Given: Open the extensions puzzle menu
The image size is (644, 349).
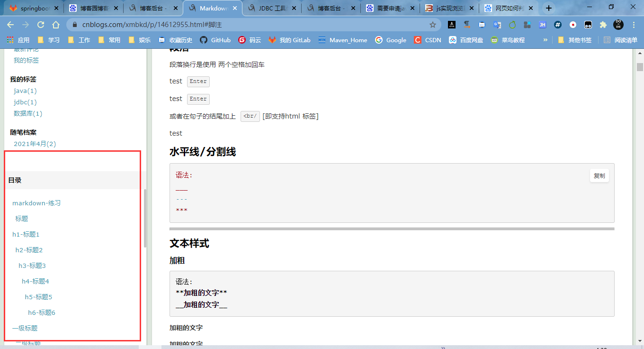Looking at the screenshot, I should click(x=603, y=25).
